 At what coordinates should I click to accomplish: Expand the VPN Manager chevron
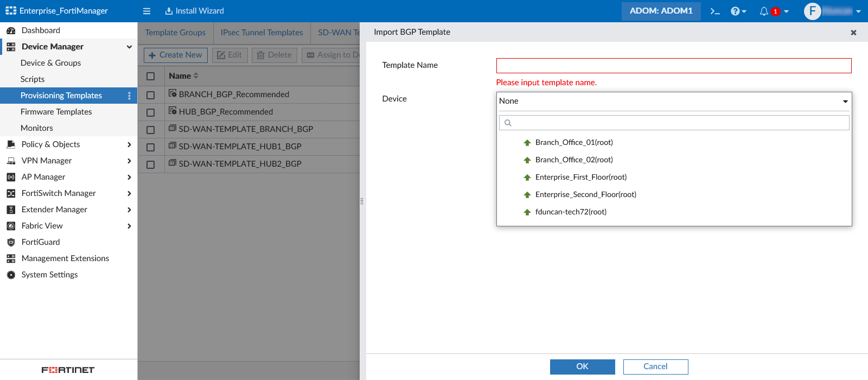coord(129,161)
